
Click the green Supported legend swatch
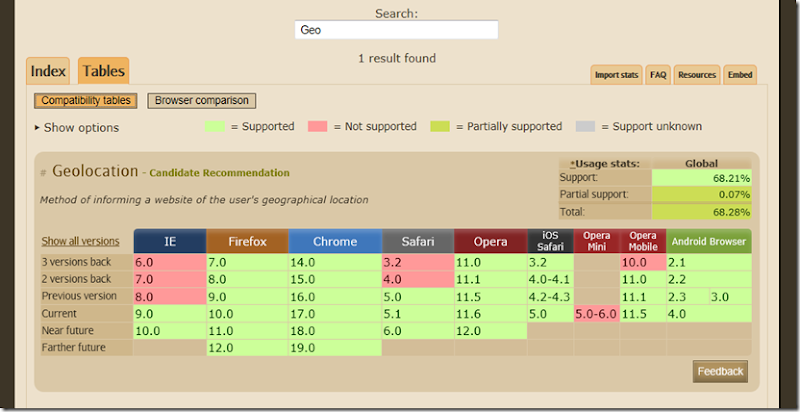pyautogui.click(x=215, y=126)
